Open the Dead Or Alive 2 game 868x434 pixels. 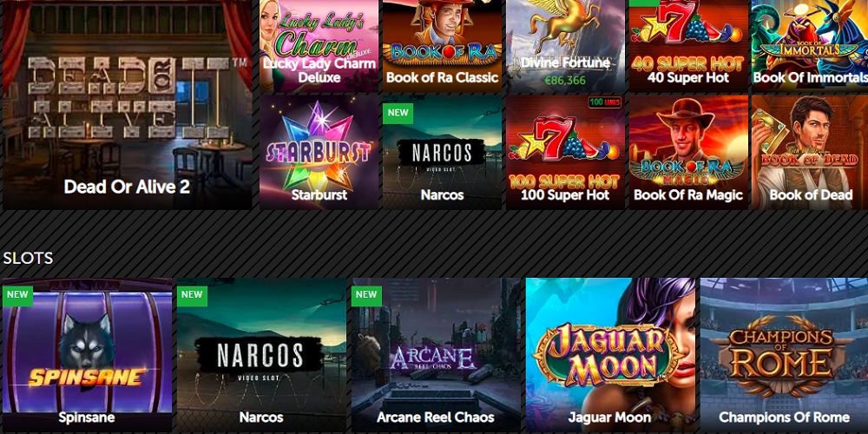pyautogui.click(x=128, y=105)
